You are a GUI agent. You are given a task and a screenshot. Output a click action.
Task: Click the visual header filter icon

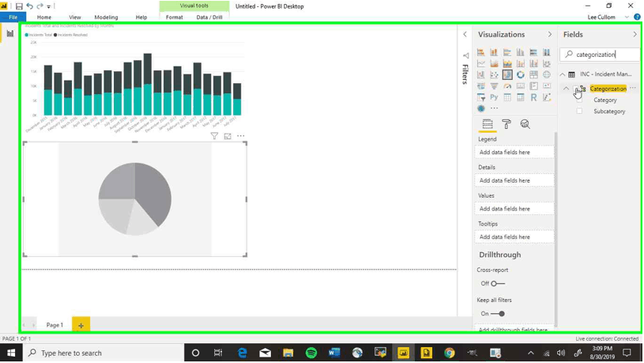point(214,136)
